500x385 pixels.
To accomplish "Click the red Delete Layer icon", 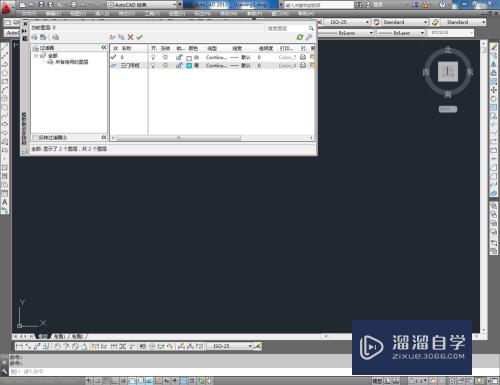I will [130, 37].
